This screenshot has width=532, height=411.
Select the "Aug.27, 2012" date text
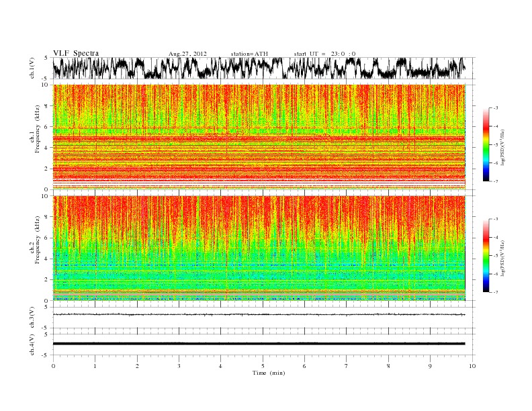187,54
